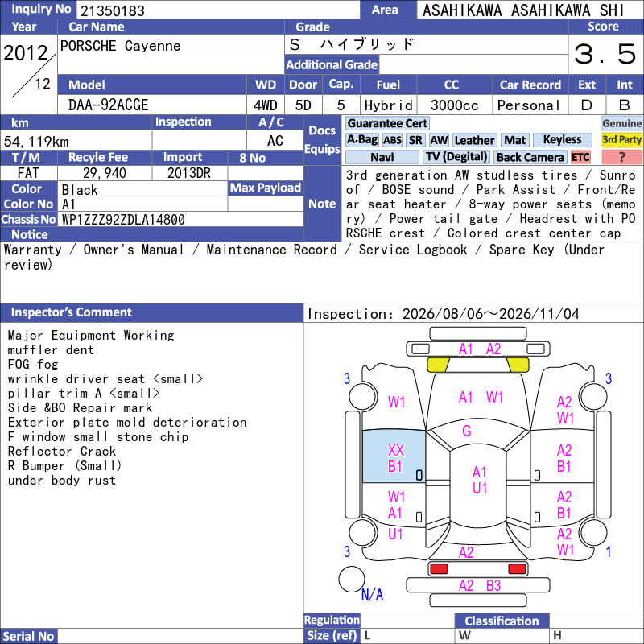Screen dimensions: 644x644
Task: Click the chassis number WP1ZZZ92ZDLA14800
Action: point(123,220)
